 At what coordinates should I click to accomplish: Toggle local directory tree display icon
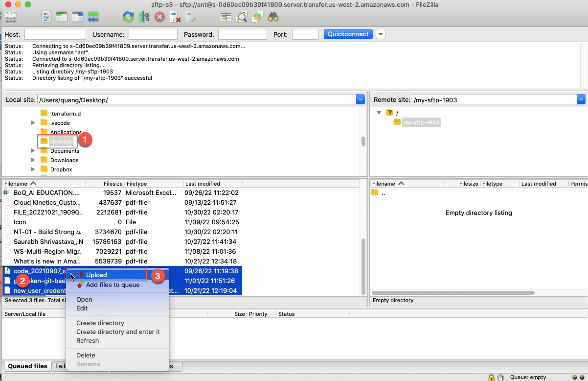tap(62, 17)
